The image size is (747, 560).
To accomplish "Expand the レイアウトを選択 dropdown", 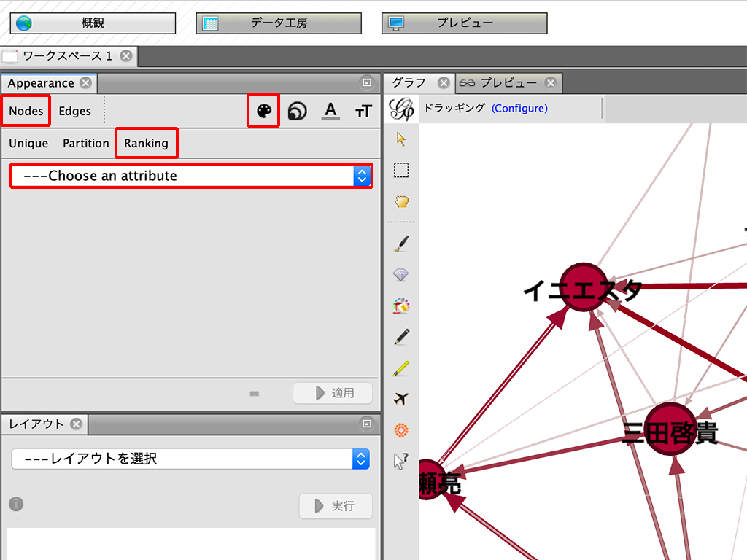I will pyautogui.click(x=191, y=459).
